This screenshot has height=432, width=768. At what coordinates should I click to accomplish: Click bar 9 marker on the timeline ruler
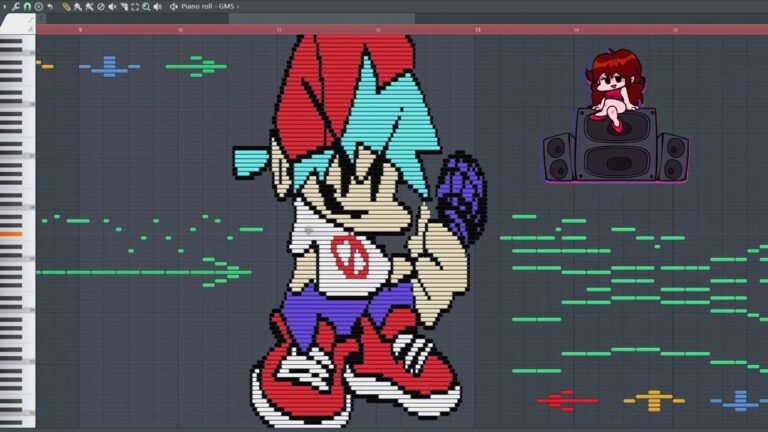tap(80, 30)
